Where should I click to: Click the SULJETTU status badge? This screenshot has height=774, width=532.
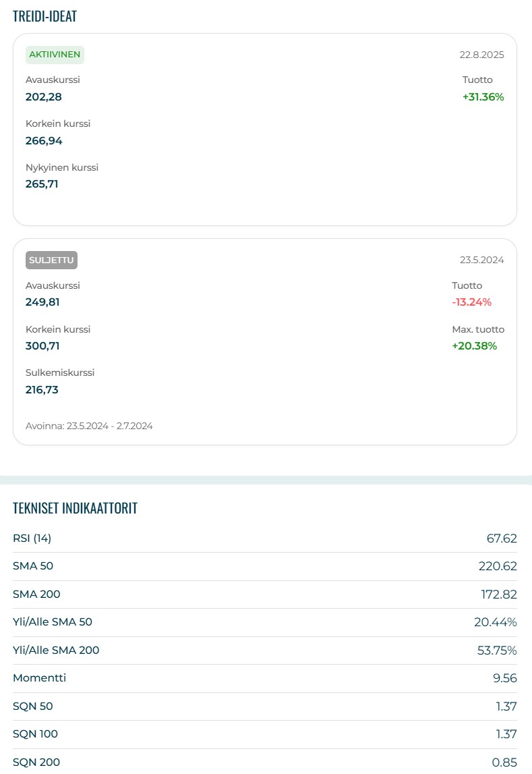53,260
